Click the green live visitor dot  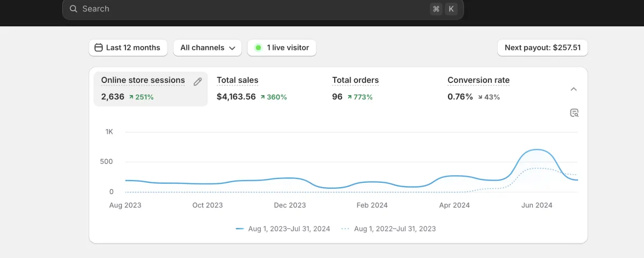258,47
